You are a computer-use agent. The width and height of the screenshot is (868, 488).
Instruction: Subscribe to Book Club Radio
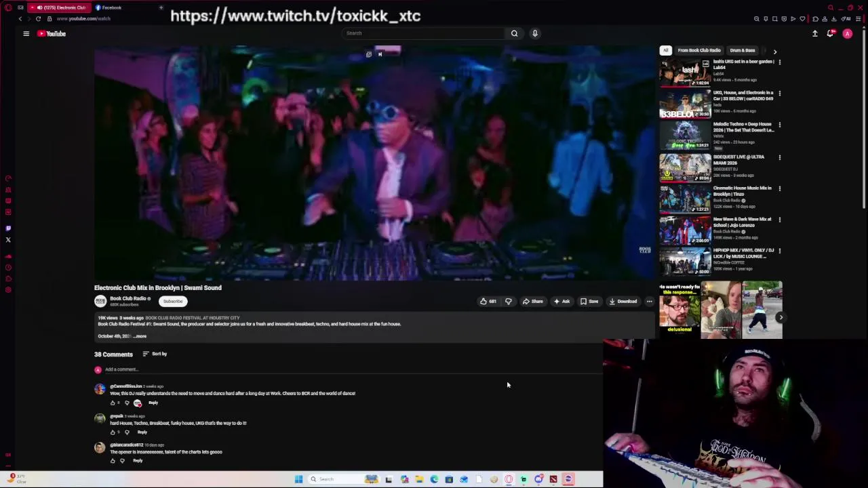[172, 302]
